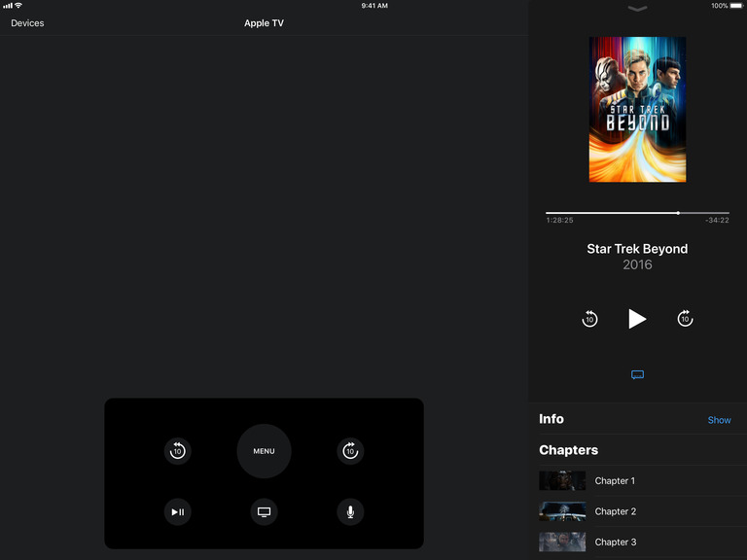Tap the Chapter 1 thumbnail
The width and height of the screenshot is (747, 560).
(x=562, y=480)
